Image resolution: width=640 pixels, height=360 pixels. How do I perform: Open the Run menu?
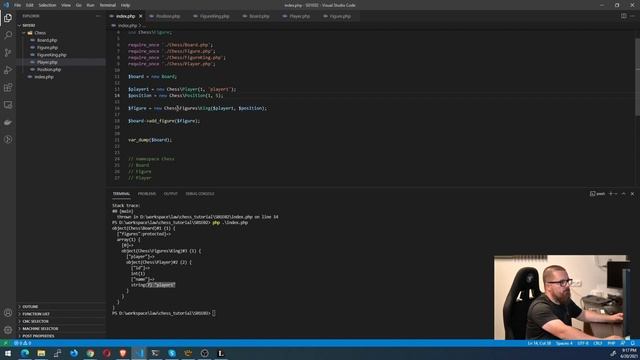click(x=91, y=5)
